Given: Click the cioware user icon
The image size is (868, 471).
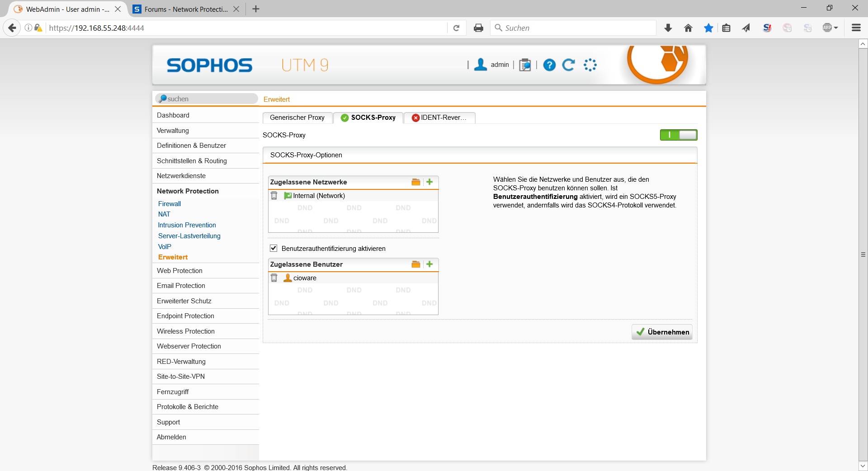Looking at the screenshot, I should pos(288,278).
